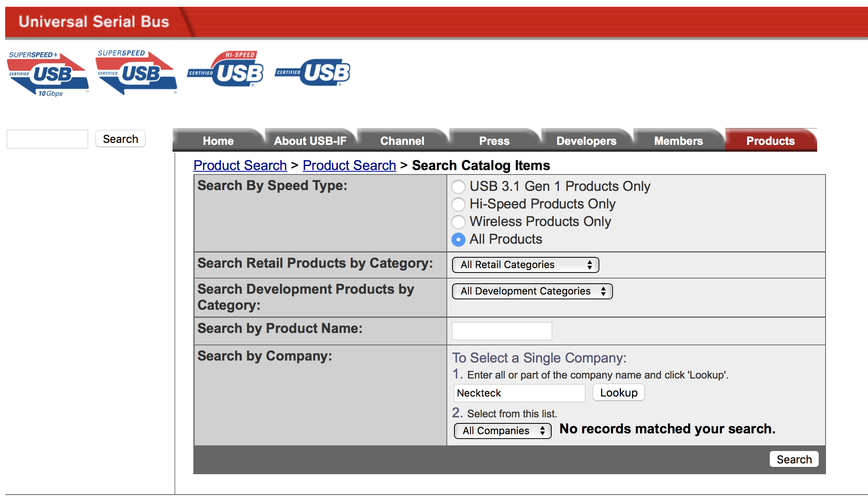Open the All Companies dropdown list
The image size is (868, 497).
502,431
